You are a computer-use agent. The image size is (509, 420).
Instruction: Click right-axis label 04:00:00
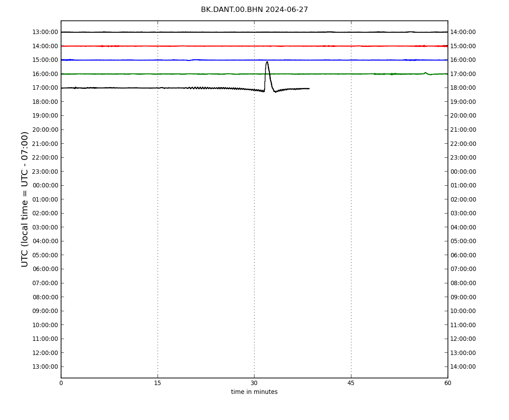click(463, 227)
